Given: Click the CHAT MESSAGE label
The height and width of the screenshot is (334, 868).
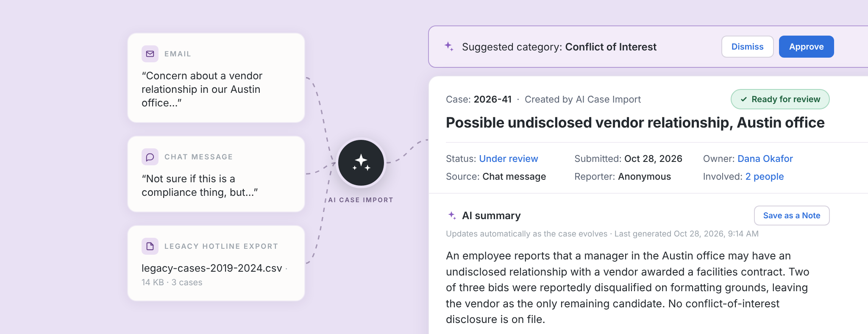Looking at the screenshot, I should click(x=198, y=157).
